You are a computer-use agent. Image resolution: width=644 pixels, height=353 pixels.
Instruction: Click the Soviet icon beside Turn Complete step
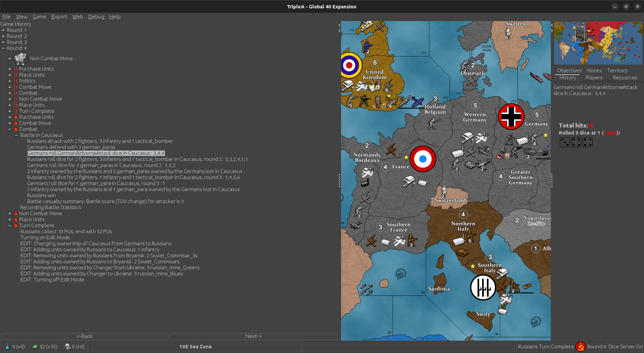point(15,226)
